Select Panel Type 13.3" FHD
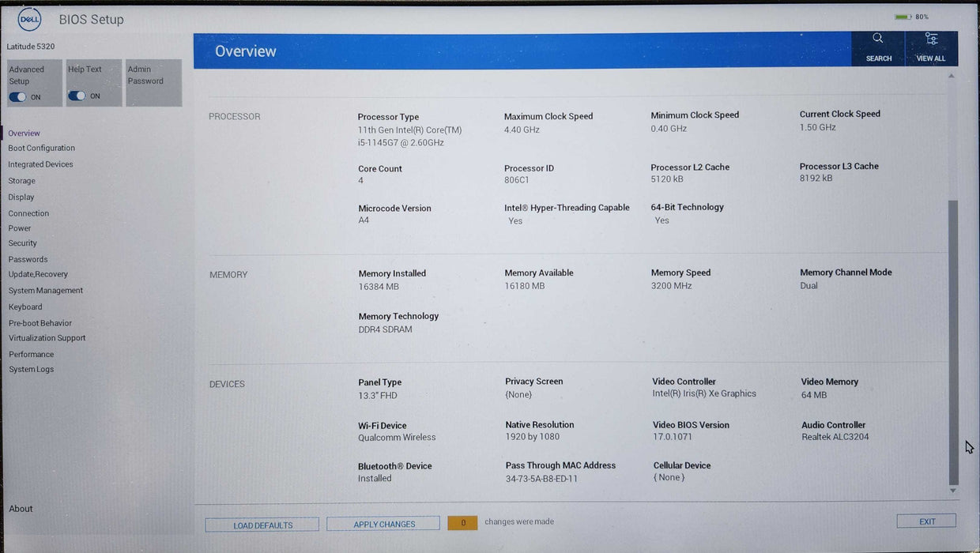This screenshot has height=553, width=980. tap(378, 396)
